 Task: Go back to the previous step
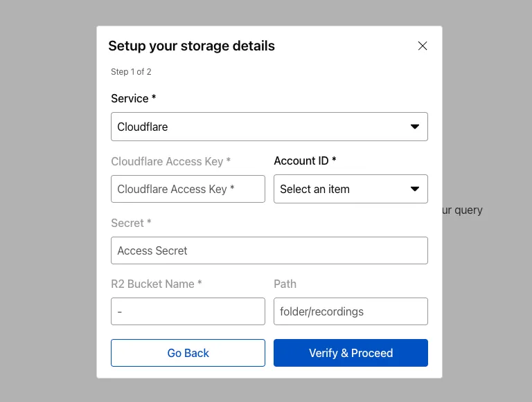click(x=188, y=353)
